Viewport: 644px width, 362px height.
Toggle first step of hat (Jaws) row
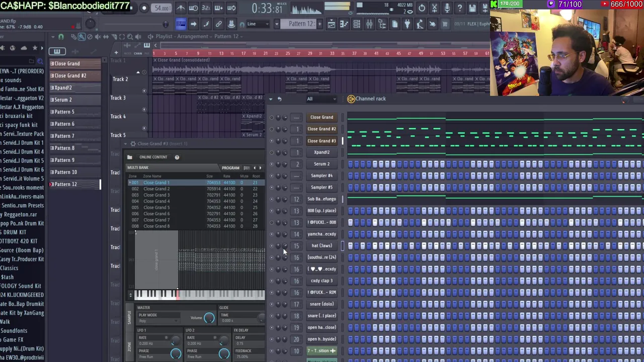click(351, 245)
